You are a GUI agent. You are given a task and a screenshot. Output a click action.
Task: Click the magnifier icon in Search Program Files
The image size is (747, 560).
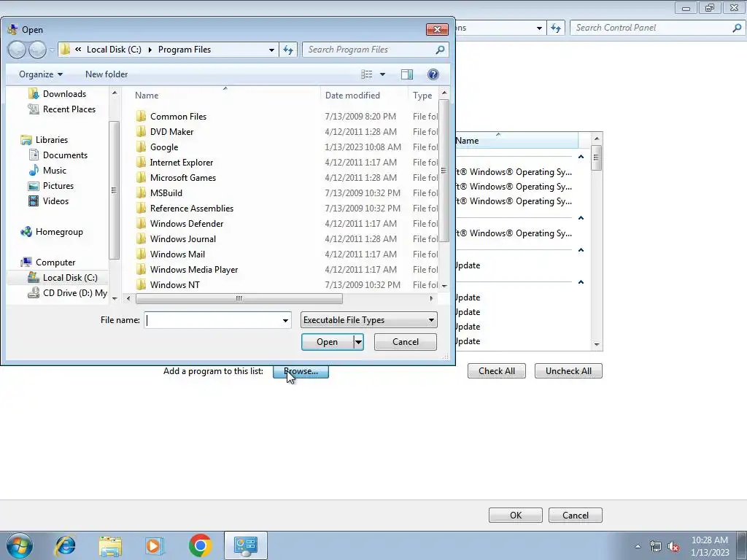tap(440, 50)
